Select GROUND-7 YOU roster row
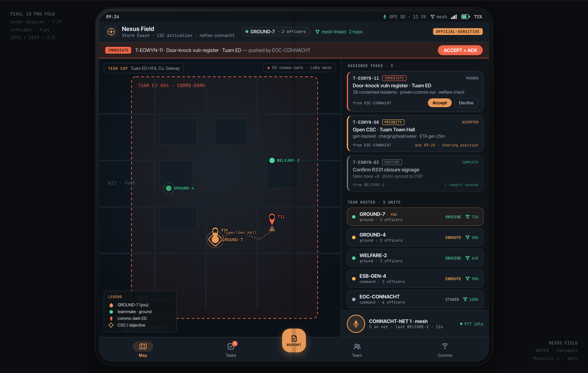Viewport: 588px width, 373px height. click(415, 217)
